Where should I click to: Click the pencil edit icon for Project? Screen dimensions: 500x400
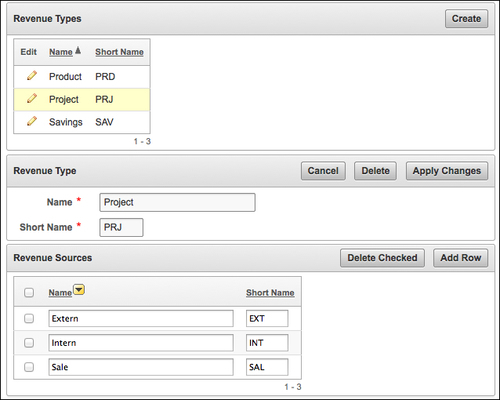point(32,98)
